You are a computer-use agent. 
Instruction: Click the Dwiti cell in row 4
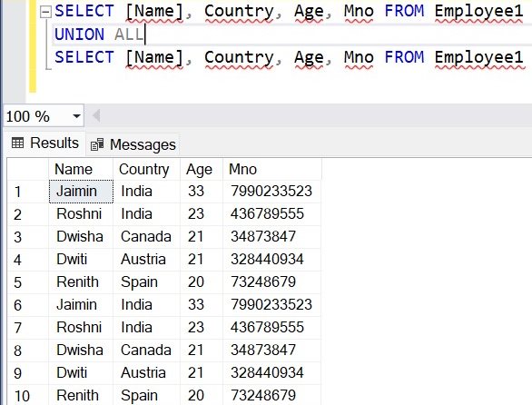pyautogui.click(x=81, y=260)
